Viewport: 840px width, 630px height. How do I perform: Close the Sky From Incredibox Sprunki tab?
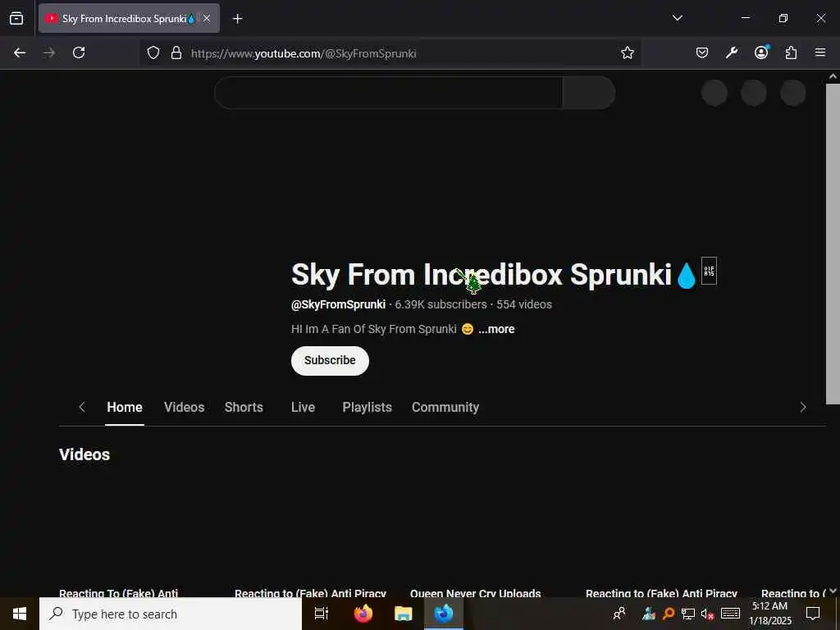coord(207,18)
